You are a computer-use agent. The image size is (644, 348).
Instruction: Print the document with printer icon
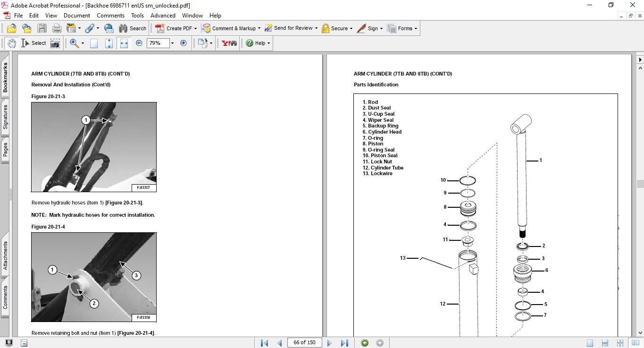(x=57, y=28)
